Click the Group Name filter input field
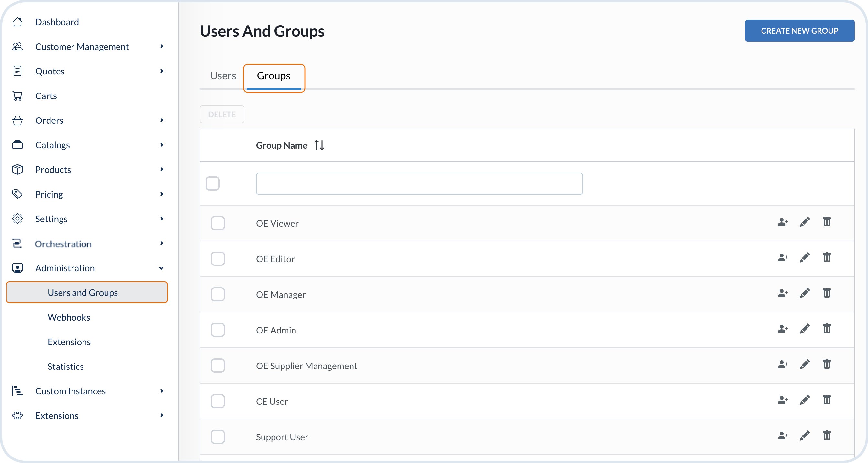The image size is (868, 463). point(419,183)
